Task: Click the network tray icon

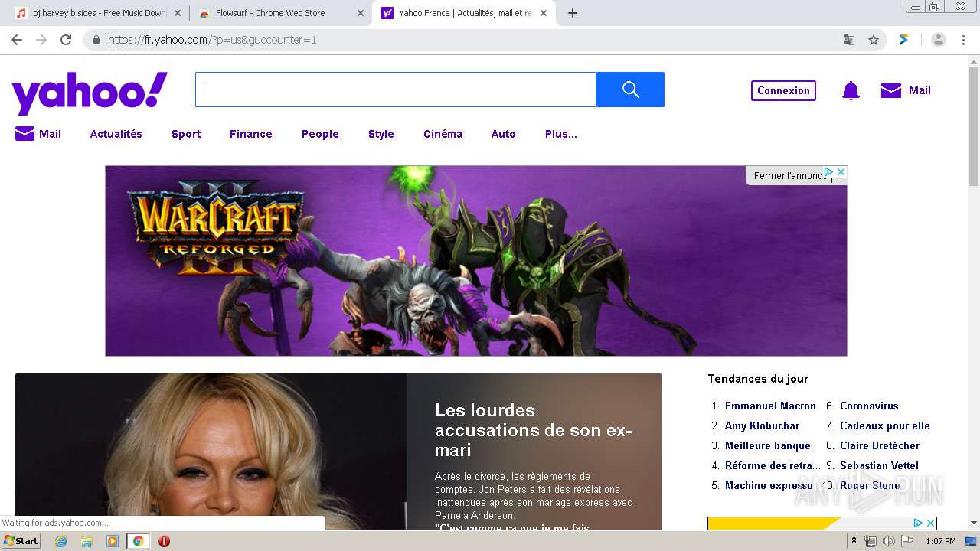Action: (x=871, y=541)
